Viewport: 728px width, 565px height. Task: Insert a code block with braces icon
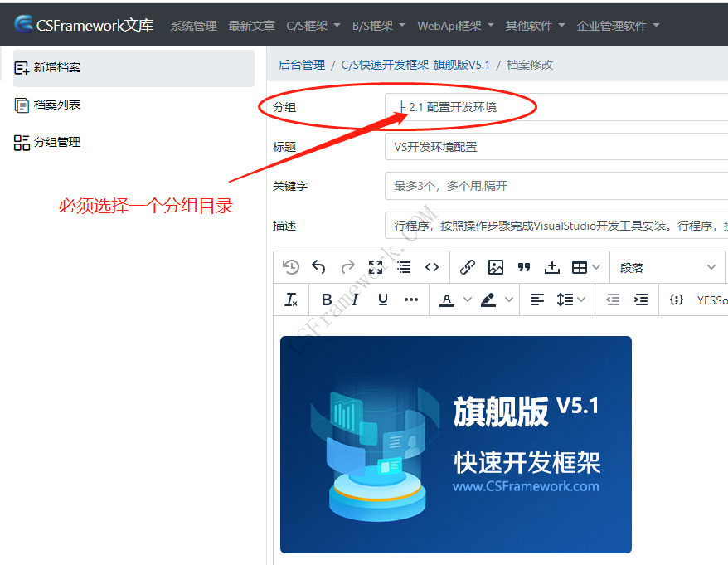677,300
